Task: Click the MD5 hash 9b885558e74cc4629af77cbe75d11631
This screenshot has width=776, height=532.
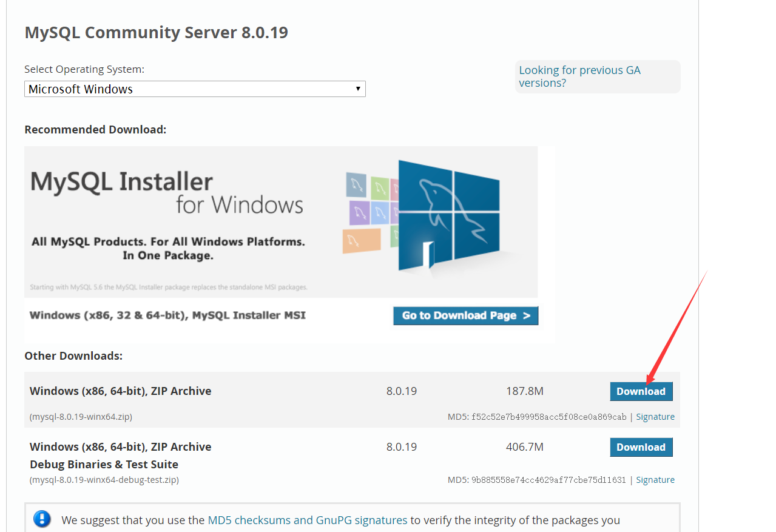Action: [x=548, y=480]
